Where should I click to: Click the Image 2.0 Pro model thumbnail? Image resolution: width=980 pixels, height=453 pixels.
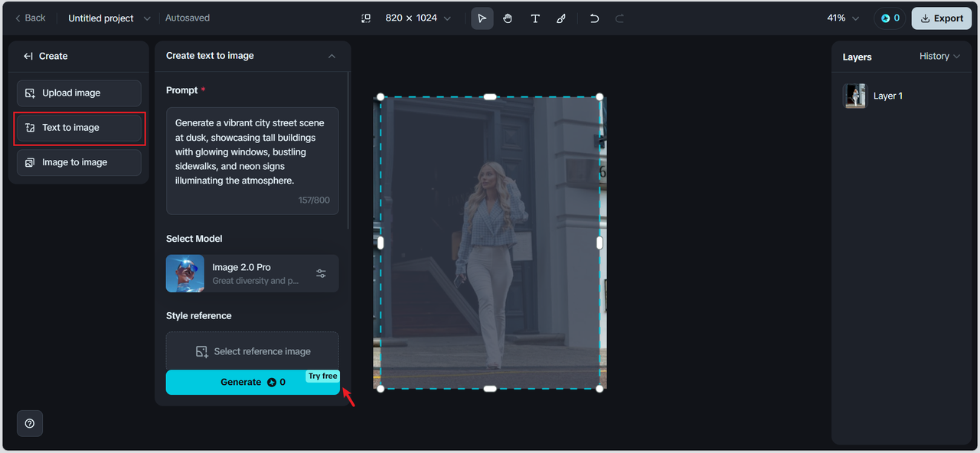[x=185, y=273]
